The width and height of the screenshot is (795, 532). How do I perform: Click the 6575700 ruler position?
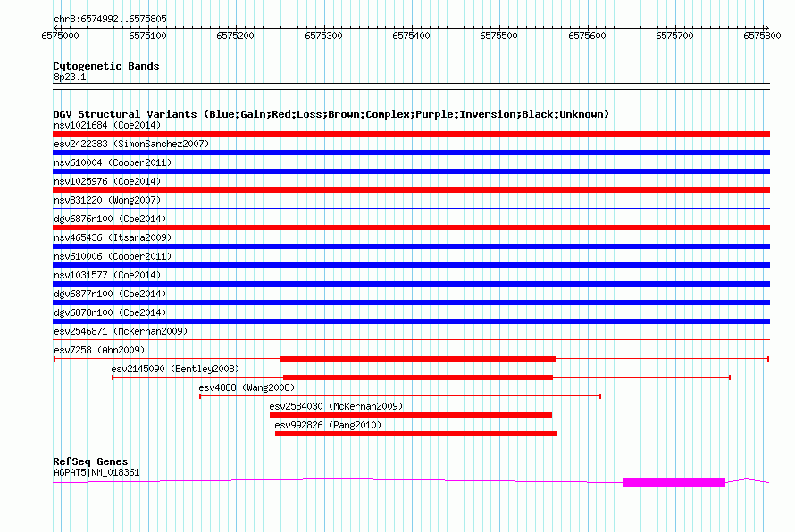(674, 36)
